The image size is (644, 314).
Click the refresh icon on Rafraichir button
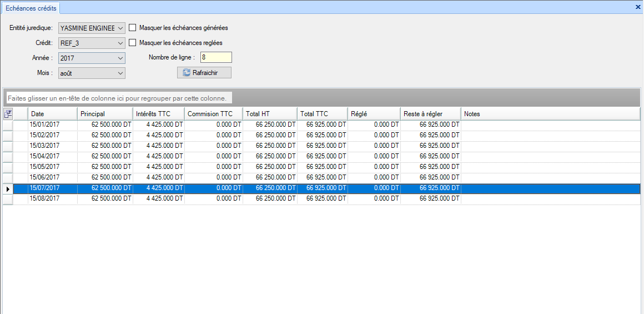(186, 73)
